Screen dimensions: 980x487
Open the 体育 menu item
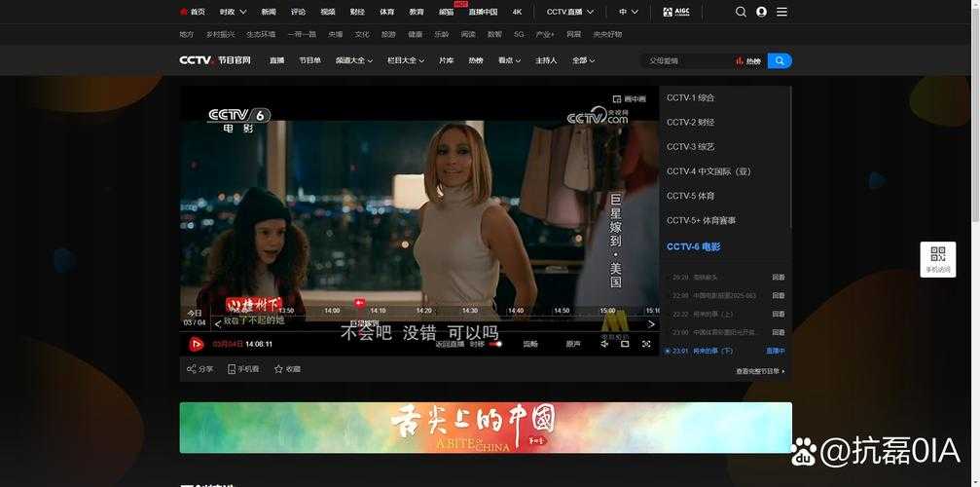point(387,12)
